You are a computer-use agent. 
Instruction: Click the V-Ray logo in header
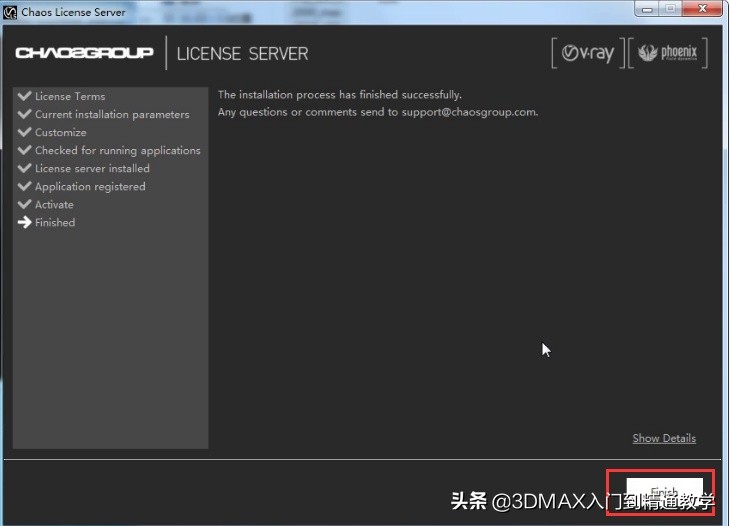[x=588, y=53]
